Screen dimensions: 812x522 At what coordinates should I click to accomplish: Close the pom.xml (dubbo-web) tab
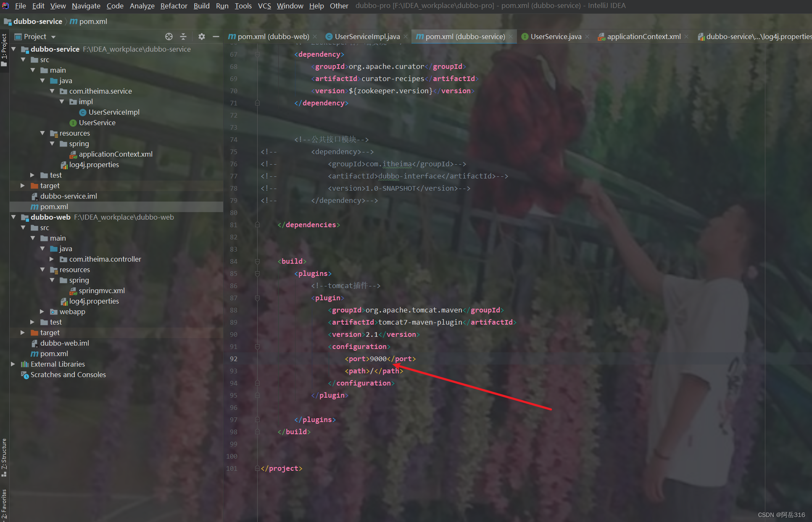(x=315, y=37)
